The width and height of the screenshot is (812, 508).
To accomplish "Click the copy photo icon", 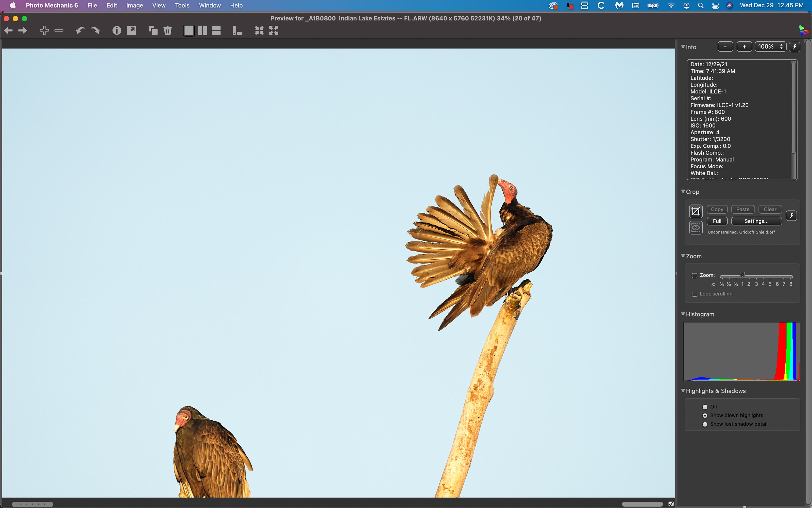I will tap(153, 30).
